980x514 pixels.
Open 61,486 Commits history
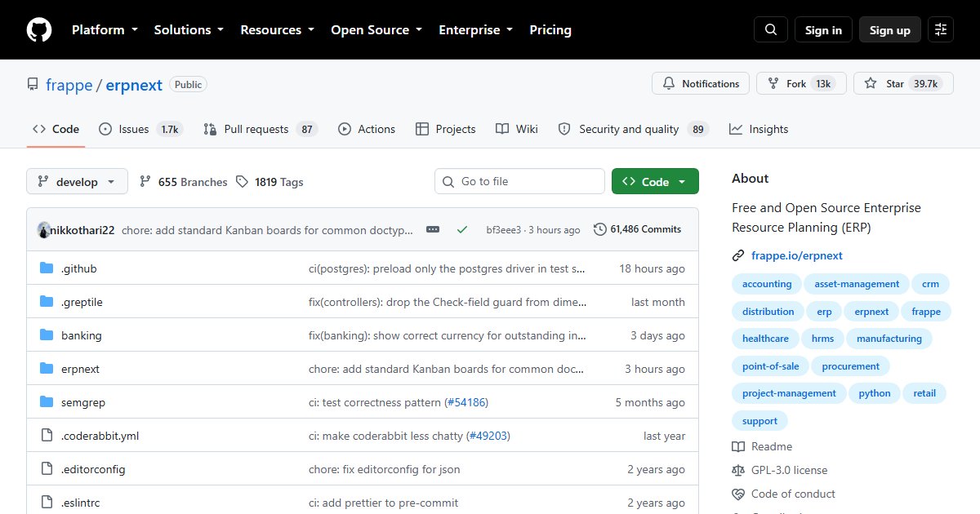coord(637,229)
